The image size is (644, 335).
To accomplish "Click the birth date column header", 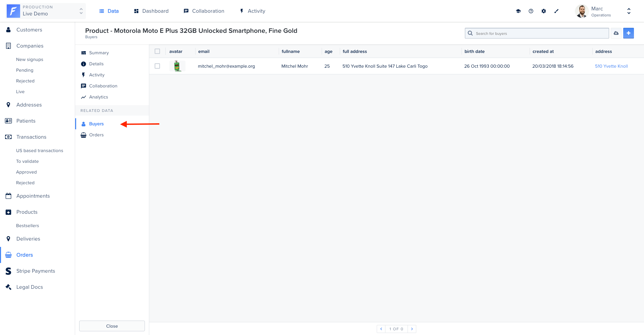I will [475, 52].
